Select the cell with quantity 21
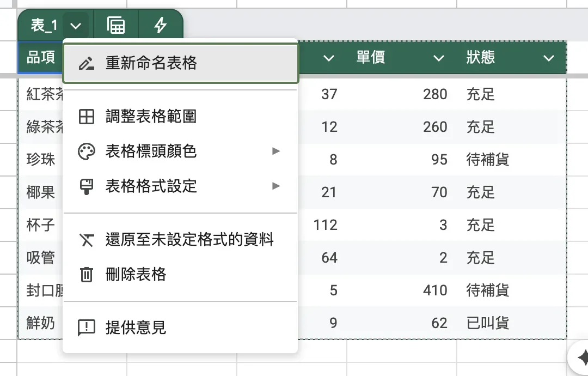588x376 pixels. pos(322,192)
